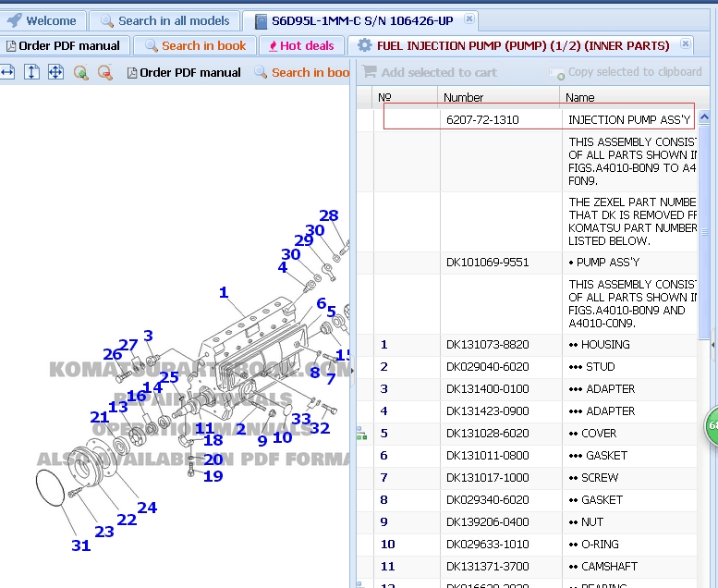The height and width of the screenshot is (588, 718).
Task: Open the Search in all models tab
Action: click(164, 20)
